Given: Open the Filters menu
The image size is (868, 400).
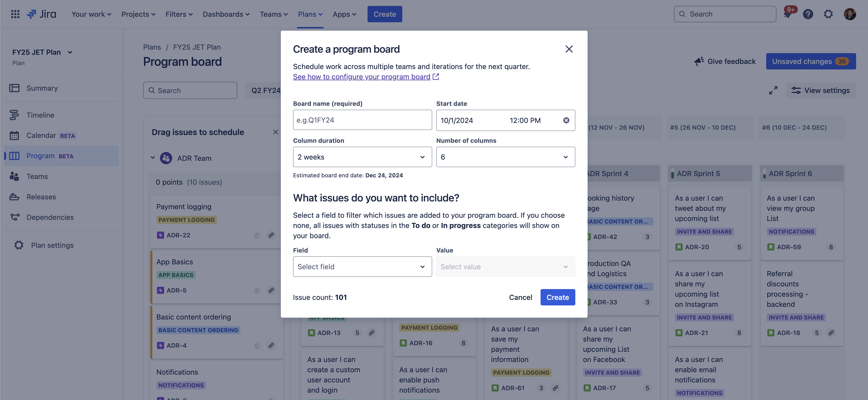Looking at the screenshot, I should [179, 14].
